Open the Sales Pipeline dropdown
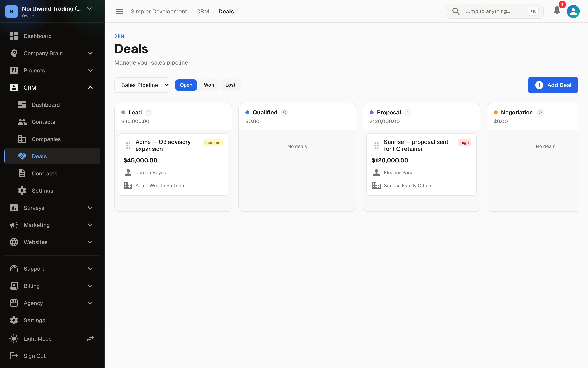This screenshot has height=368, width=588. point(142,85)
